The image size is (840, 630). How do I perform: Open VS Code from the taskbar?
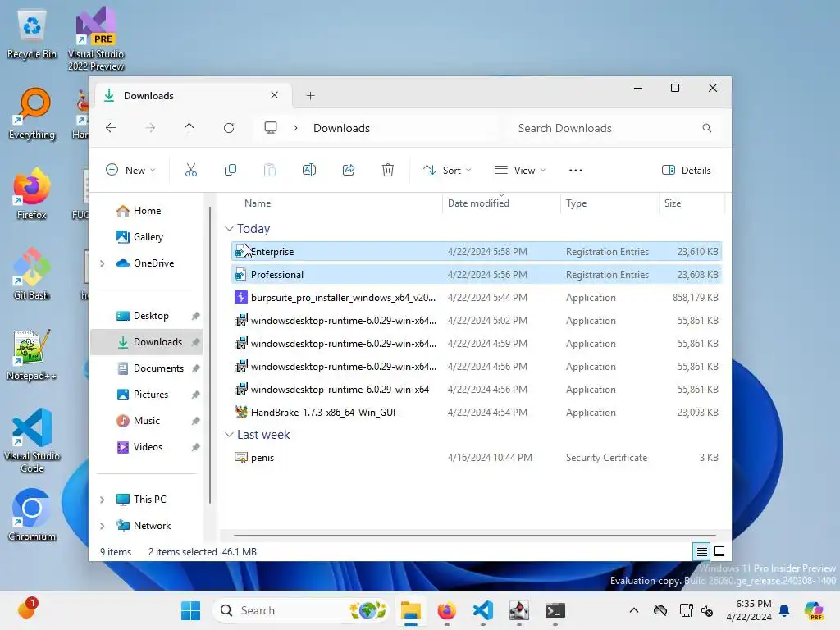[x=482, y=610]
